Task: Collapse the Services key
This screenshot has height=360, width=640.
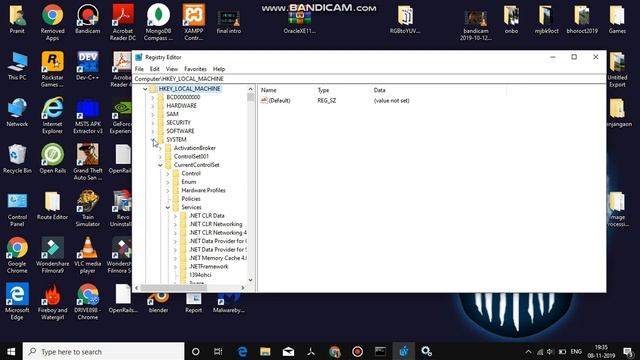Action: click(168, 207)
